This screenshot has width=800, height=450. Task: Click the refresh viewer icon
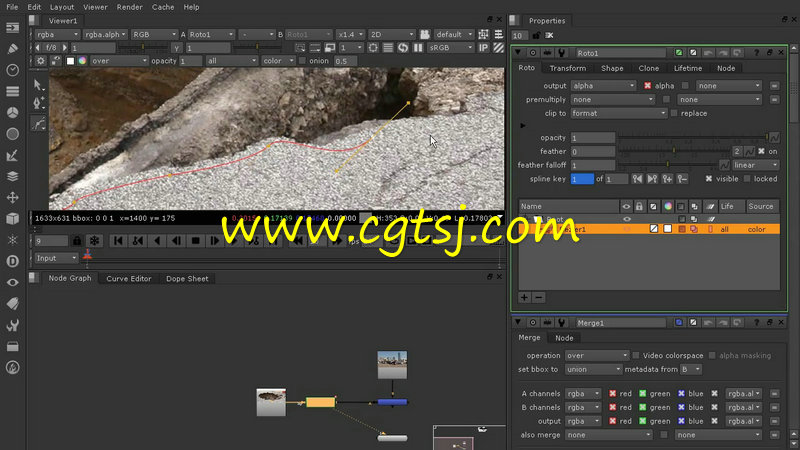tap(403, 47)
